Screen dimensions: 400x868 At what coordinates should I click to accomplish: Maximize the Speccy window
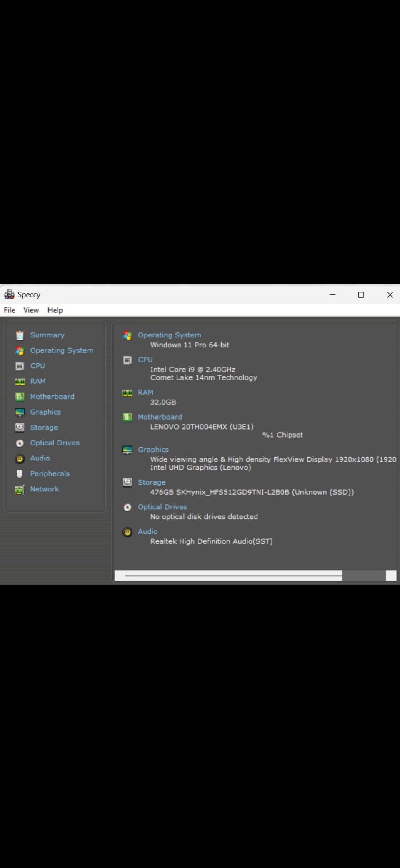[361, 295]
